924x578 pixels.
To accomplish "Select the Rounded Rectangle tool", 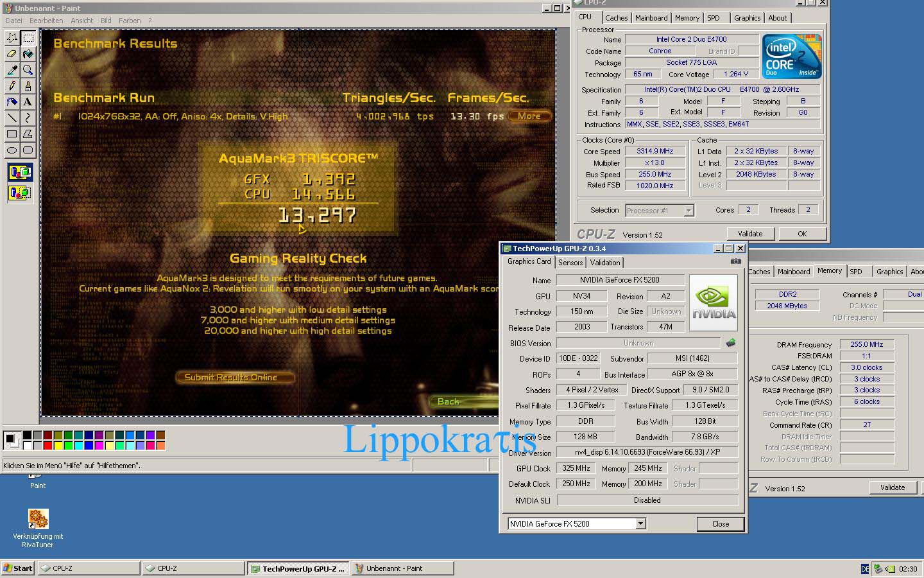I will [28, 150].
